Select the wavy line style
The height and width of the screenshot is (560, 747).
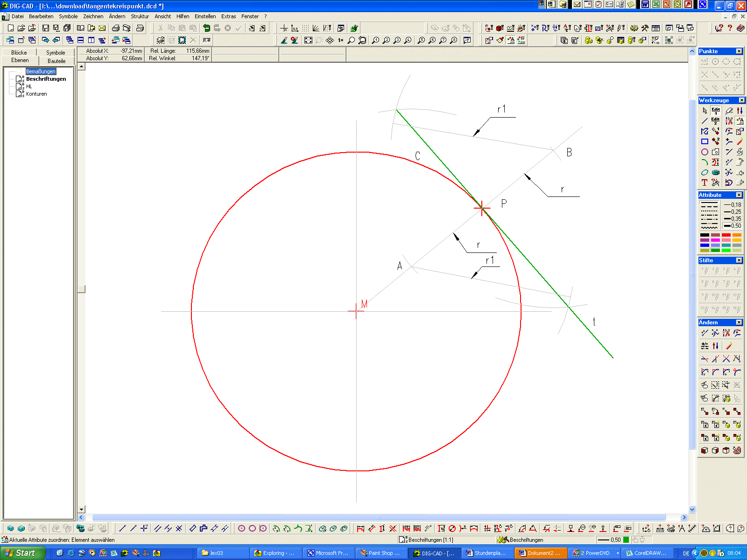click(709, 227)
